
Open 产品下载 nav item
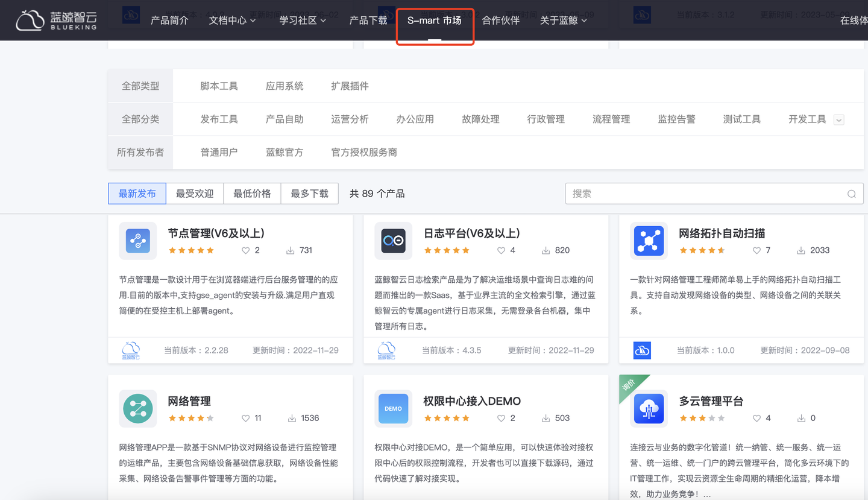pos(368,21)
